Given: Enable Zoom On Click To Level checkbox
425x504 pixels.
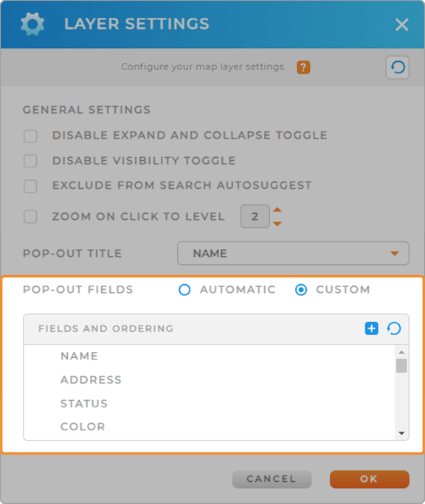Looking at the screenshot, I should tap(30, 217).
